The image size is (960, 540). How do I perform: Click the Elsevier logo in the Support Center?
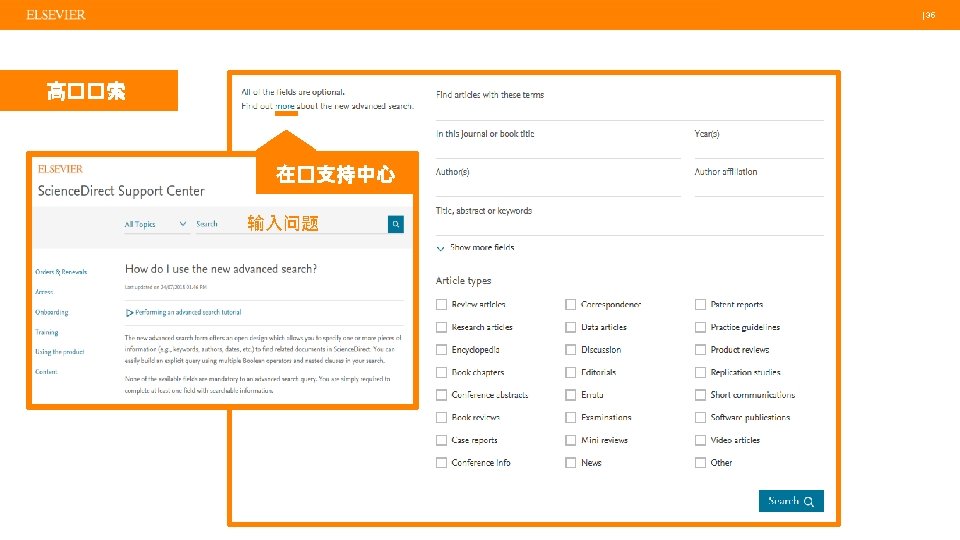[60, 169]
